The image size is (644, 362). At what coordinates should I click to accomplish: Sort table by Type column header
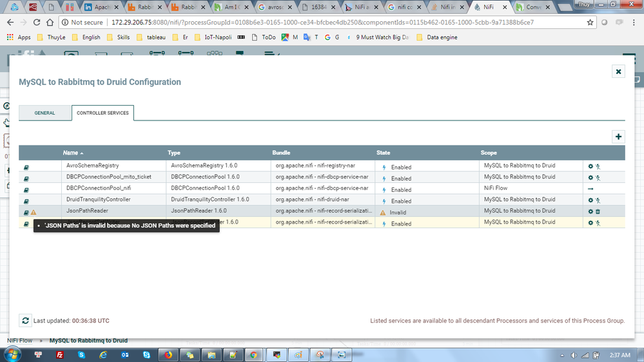(x=174, y=153)
